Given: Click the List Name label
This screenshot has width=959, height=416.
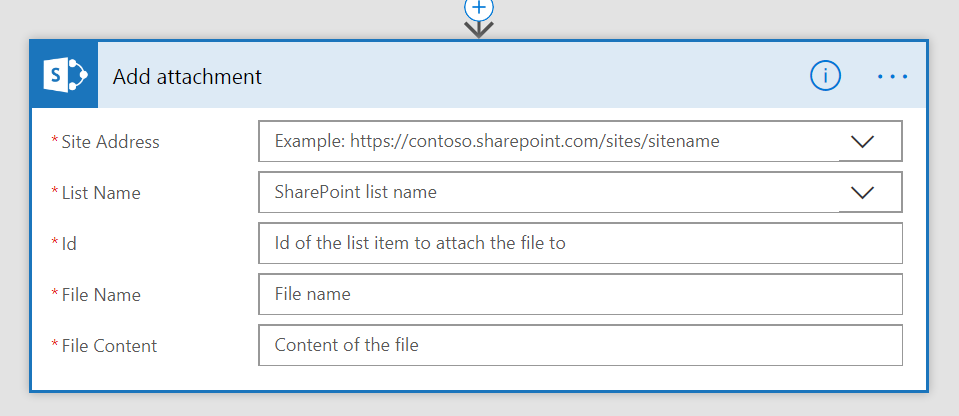Looking at the screenshot, I should pyautogui.click(x=101, y=193).
